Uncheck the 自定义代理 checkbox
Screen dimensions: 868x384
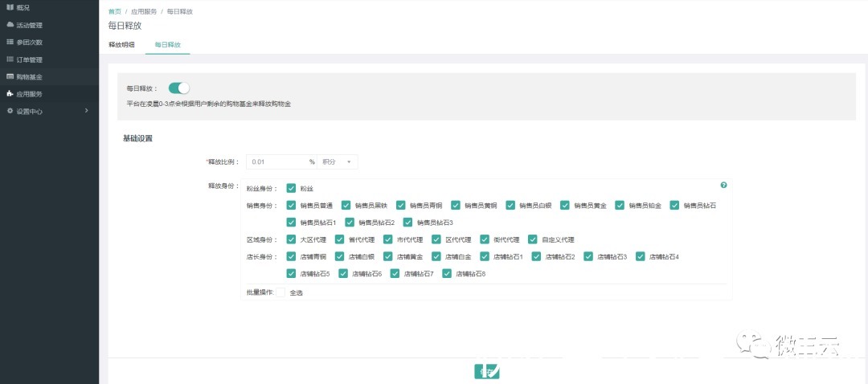pos(533,239)
